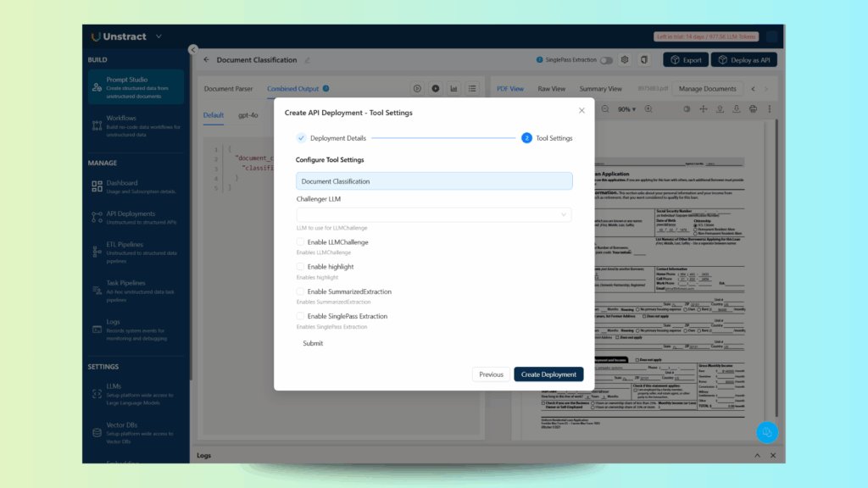Screen dimensions: 868x488
Task: Open settings gear next to SinglePass Extraction
Action: coord(625,59)
